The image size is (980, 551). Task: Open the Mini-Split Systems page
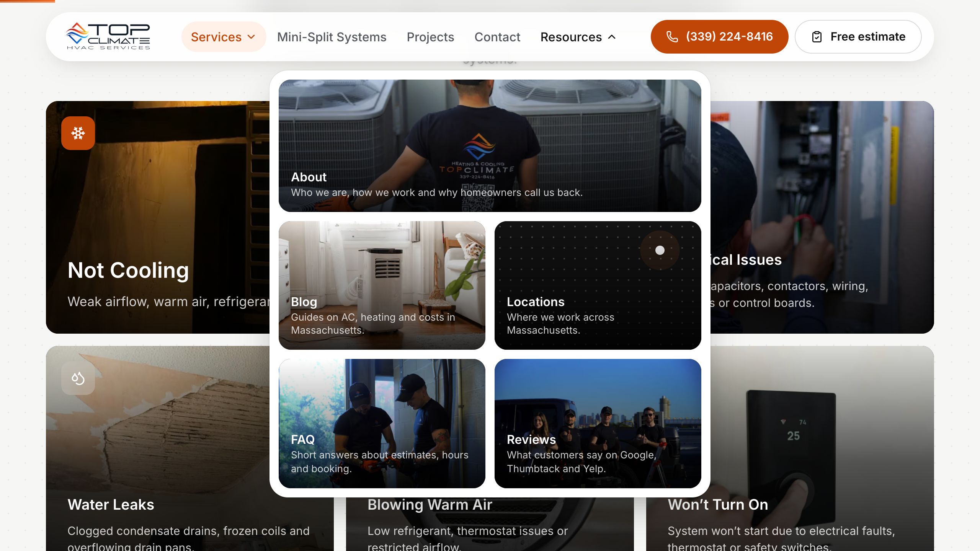(332, 37)
